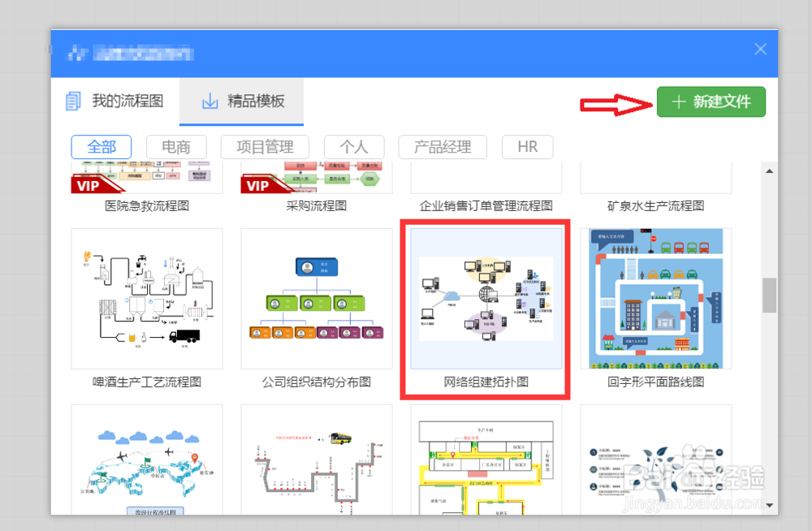The width and height of the screenshot is (812, 531).
Task: Select the 全部 category filter
Action: pyautogui.click(x=101, y=147)
